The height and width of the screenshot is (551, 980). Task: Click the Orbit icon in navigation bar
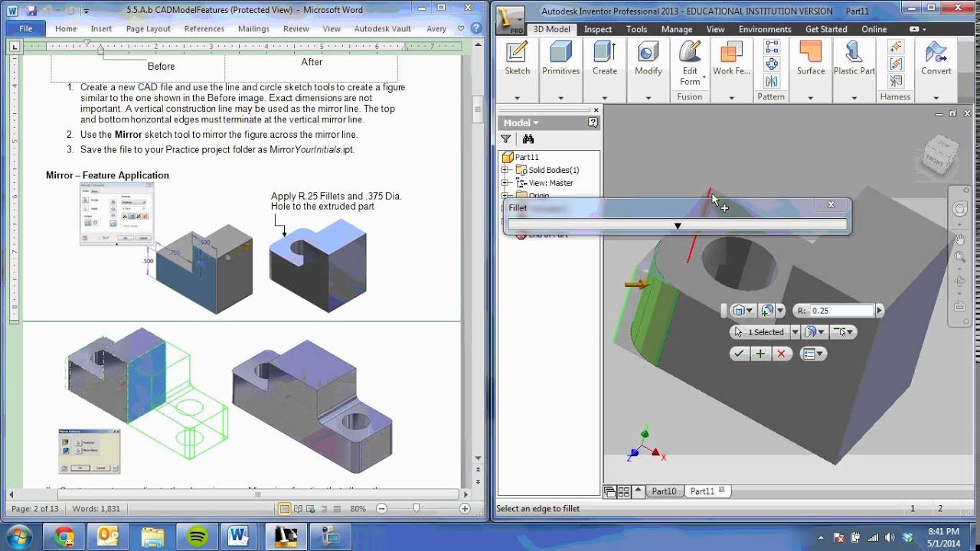click(x=960, y=282)
